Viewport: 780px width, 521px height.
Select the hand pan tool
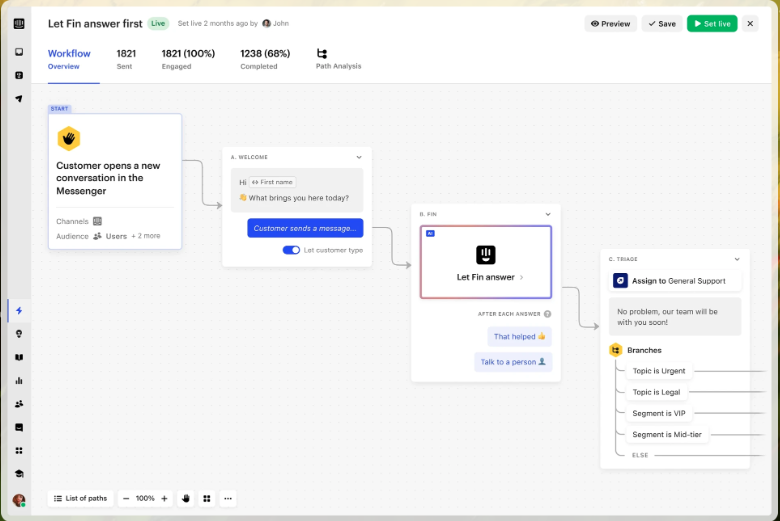(185, 498)
